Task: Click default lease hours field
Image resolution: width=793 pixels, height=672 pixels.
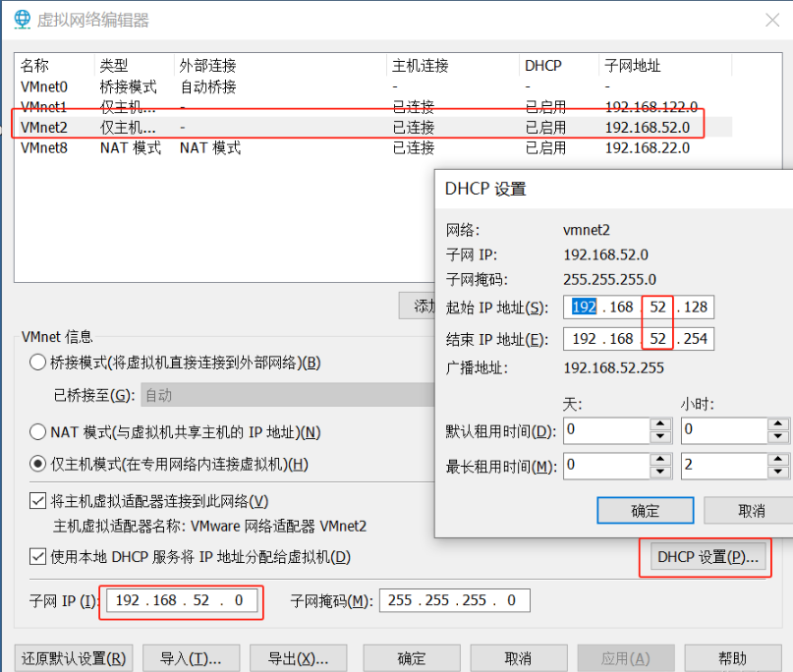Action: [723, 430]
